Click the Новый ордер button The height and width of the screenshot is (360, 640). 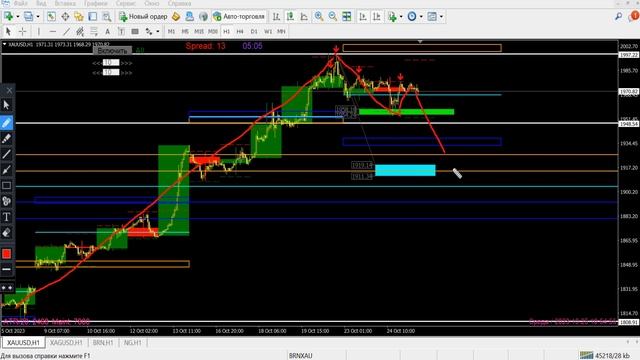pyautogui.click(x=143, y=16)
